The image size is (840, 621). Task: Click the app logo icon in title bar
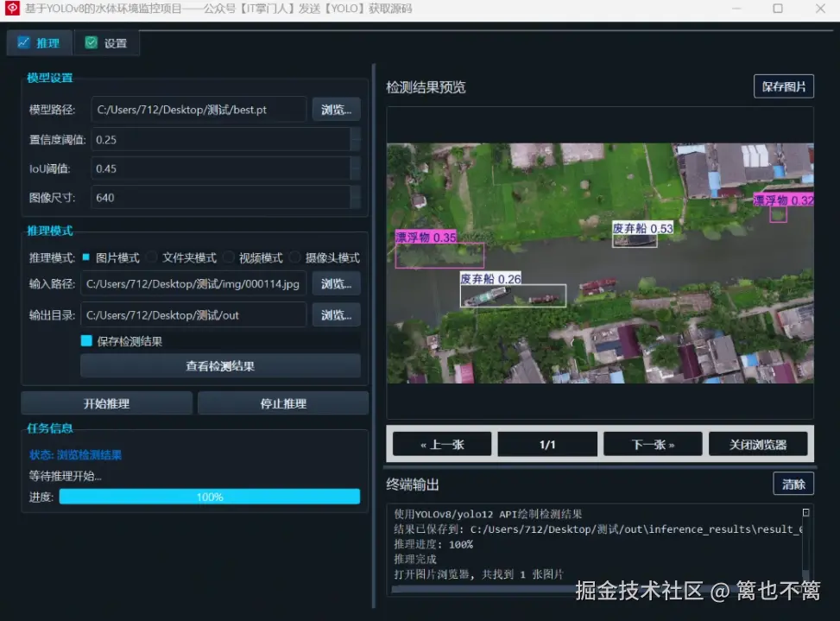coord(12,8)
